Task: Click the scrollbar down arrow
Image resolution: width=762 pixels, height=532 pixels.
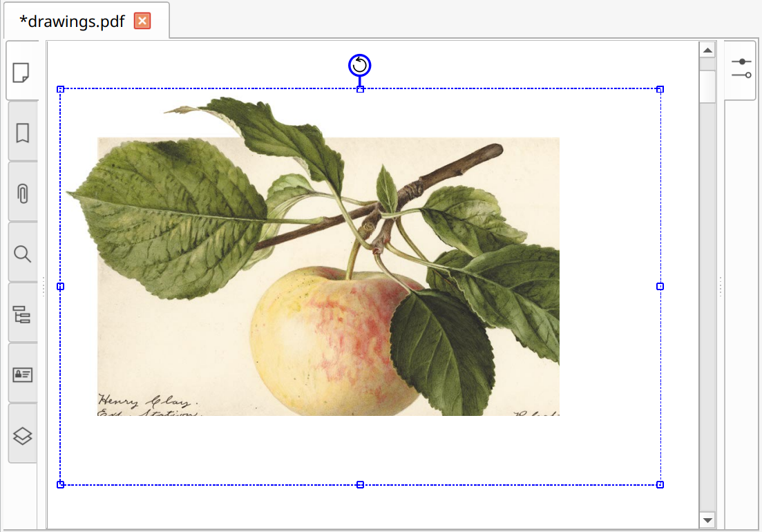Action: [x=707, y=520]
